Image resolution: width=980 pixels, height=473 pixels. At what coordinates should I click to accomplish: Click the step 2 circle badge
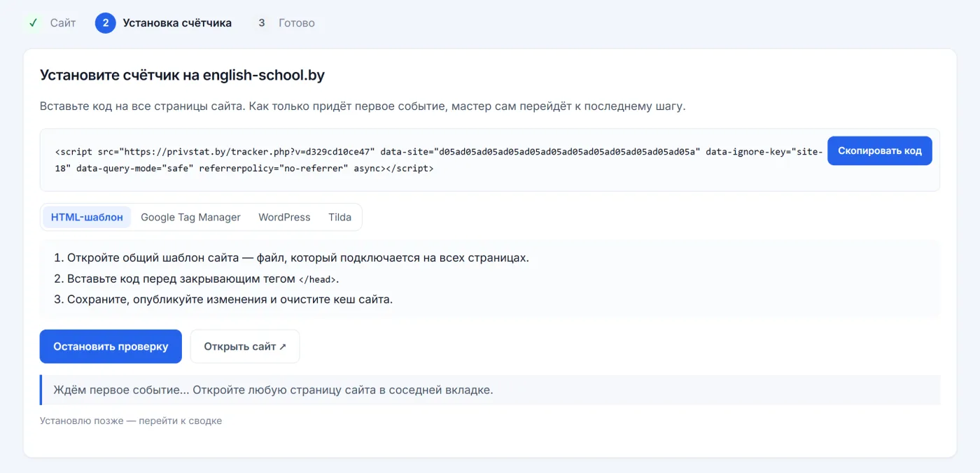point(105,23)
